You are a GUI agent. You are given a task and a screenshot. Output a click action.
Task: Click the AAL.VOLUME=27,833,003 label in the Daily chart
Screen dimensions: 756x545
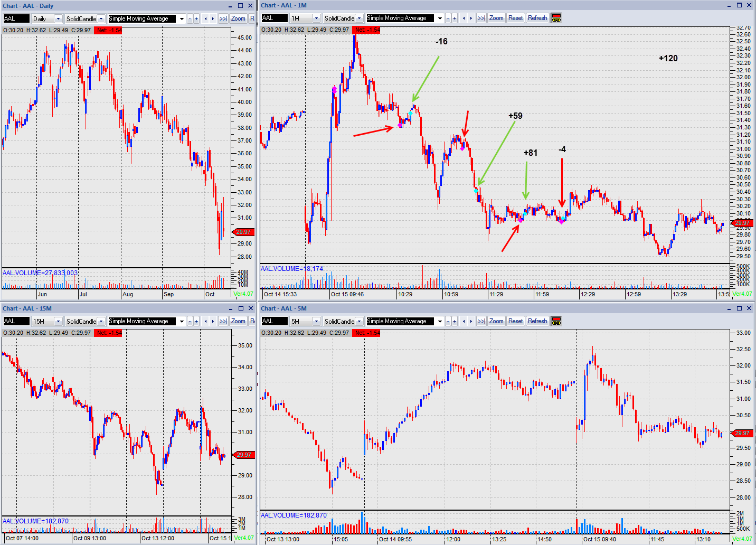40,273
